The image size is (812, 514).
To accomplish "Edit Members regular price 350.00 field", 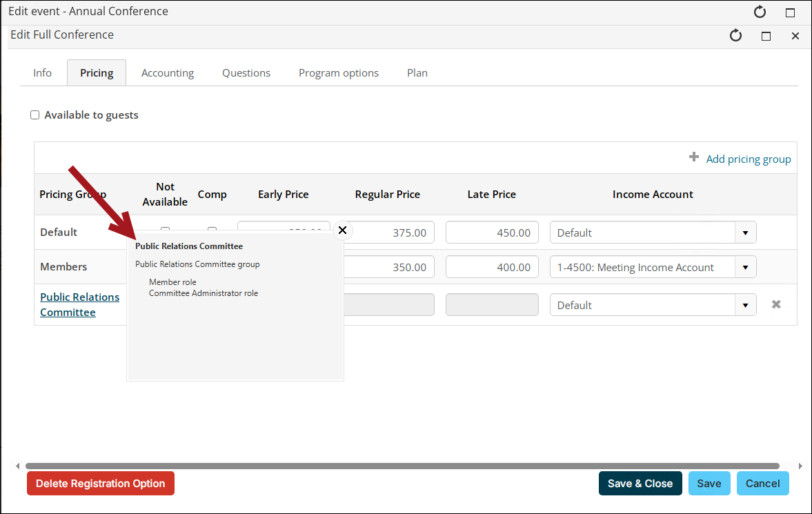I will click(x=388, y=268).
